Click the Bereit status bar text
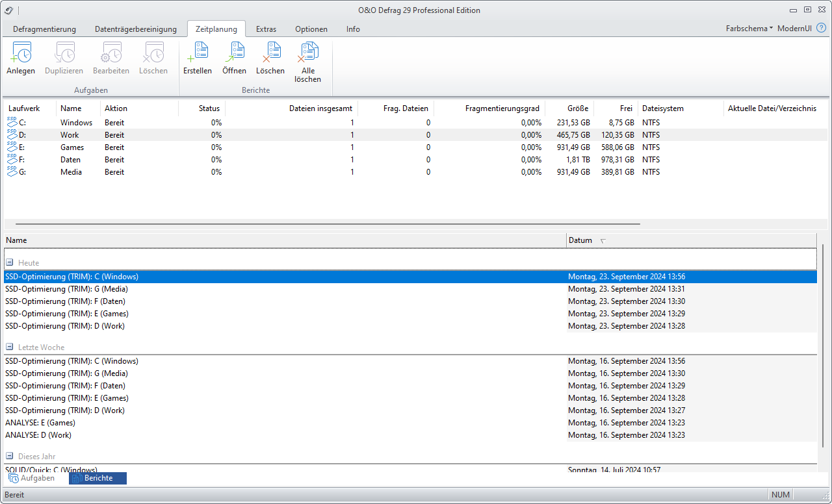 point(14,495)
